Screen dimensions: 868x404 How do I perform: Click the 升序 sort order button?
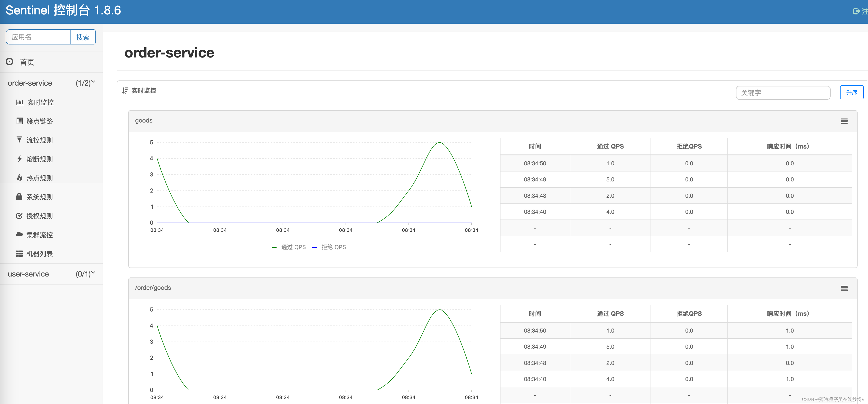(851, 92)
